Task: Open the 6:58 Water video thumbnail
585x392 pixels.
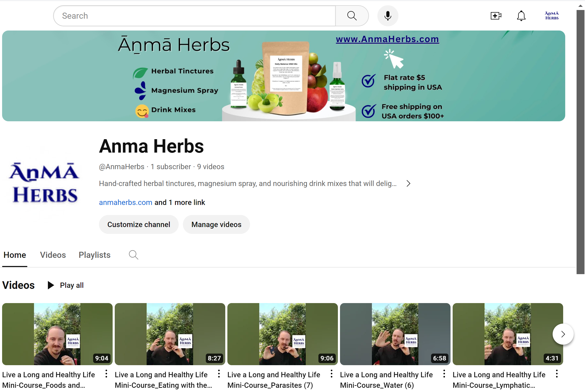Action: 395,334
